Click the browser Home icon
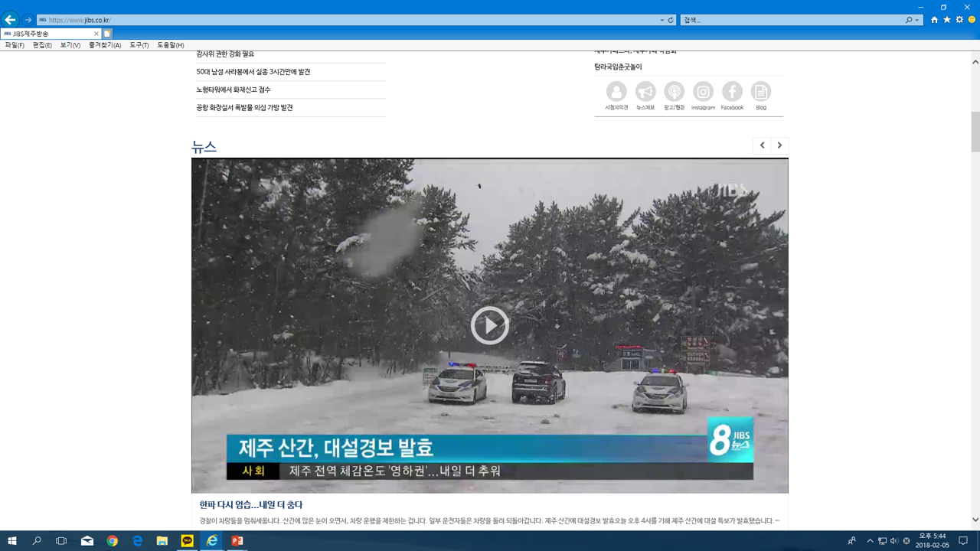 [934, 20]
